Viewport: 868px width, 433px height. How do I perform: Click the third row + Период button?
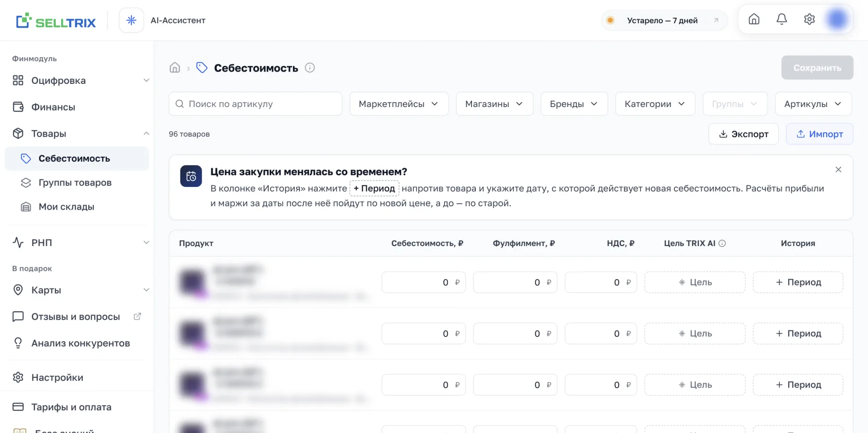point(798,385)
